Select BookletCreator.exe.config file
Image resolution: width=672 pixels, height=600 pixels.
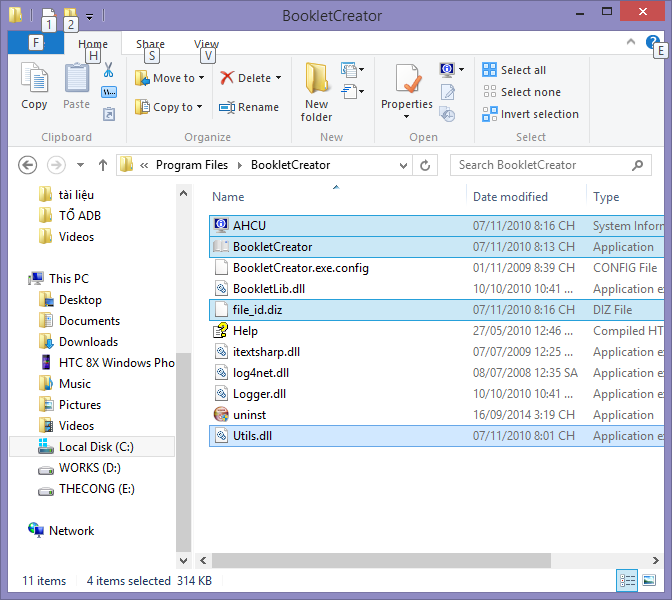(x=436, y=268)
